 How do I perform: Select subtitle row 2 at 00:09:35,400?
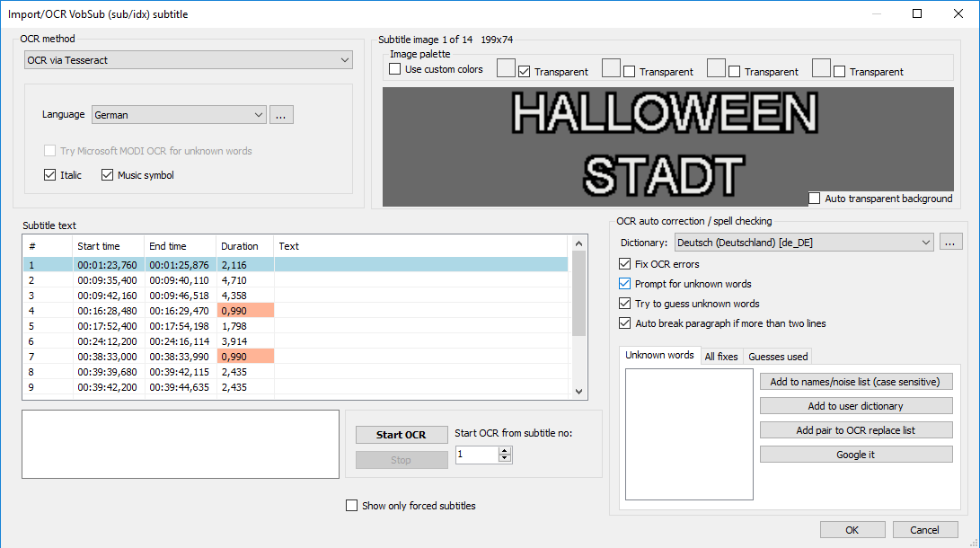pyautogui.click(x=295, y=280)
